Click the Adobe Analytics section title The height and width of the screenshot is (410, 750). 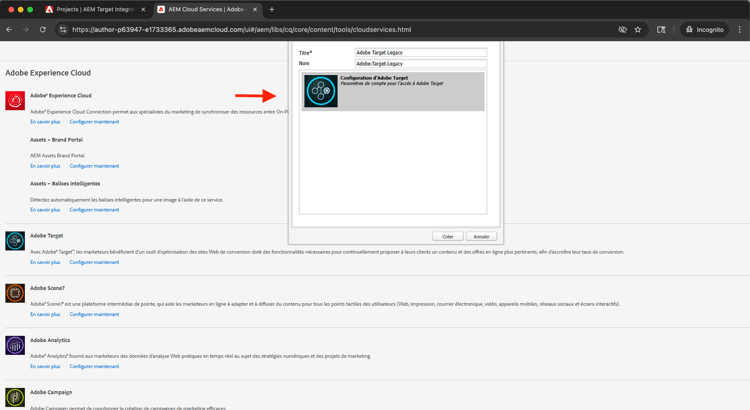pos(50,340)
